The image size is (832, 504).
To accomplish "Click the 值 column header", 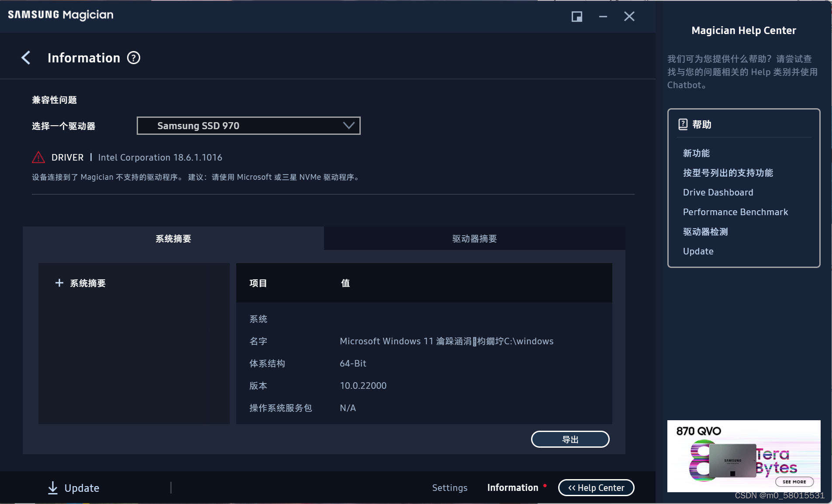I will pyautogui.click(x=345, y=283).
